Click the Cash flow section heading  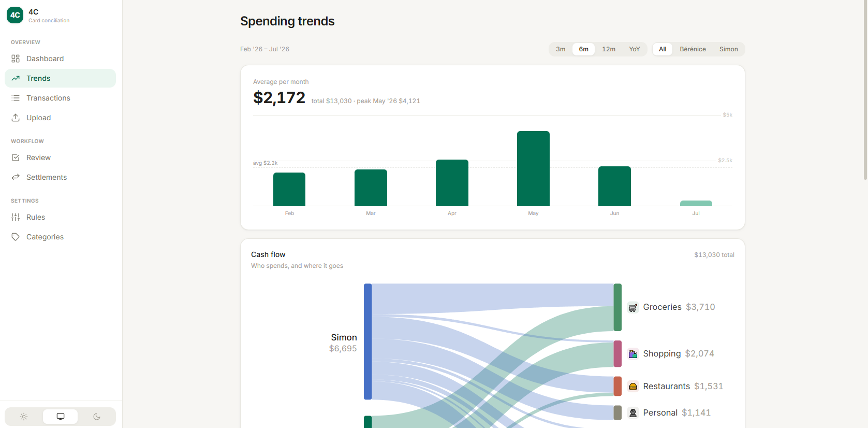coord(268,254)
